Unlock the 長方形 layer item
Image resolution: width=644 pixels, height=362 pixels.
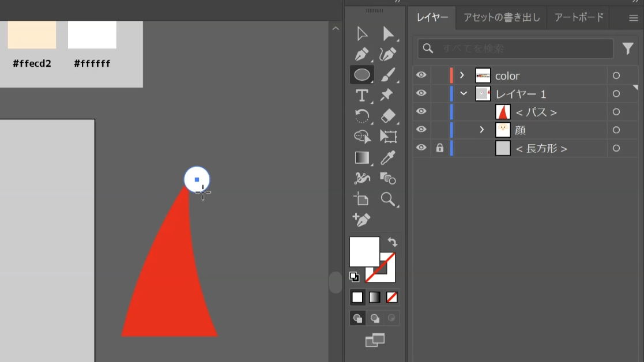click(440, 148)
